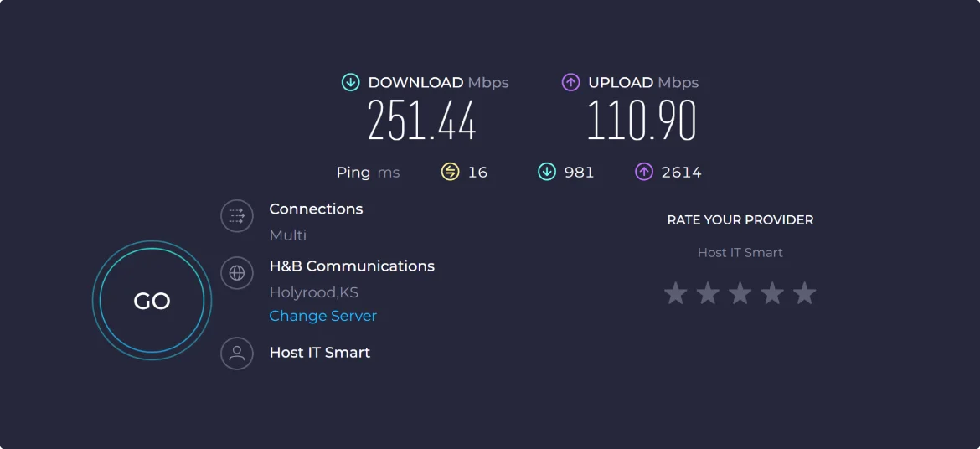Click the Change Server link

(x=322, y=316)
